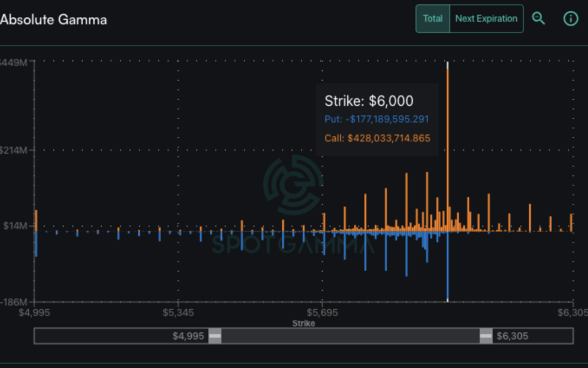This screenshot has width=588, height=368.
Task: Open the magnifier zoom tool
Action: pyautogui.click(x=538, y=19)
